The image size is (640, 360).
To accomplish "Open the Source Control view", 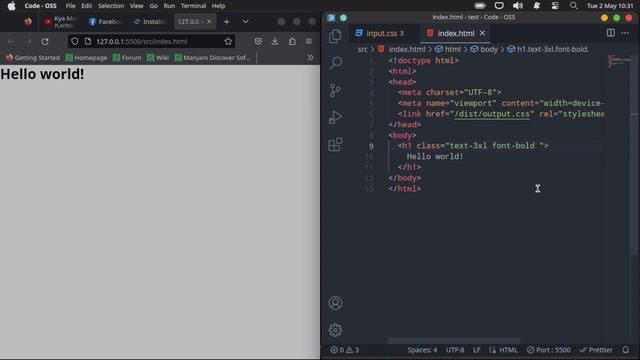I will [x=335, y=90].
